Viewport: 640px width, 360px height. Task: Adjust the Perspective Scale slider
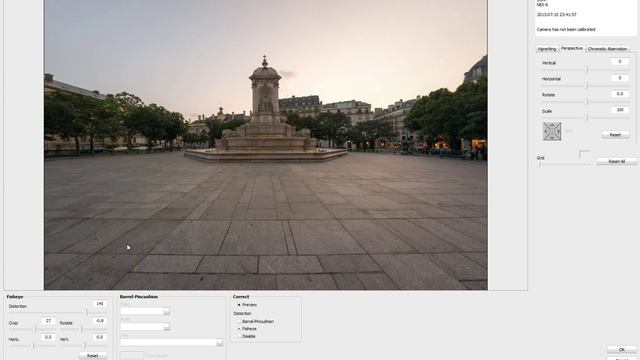coord(586,118)
